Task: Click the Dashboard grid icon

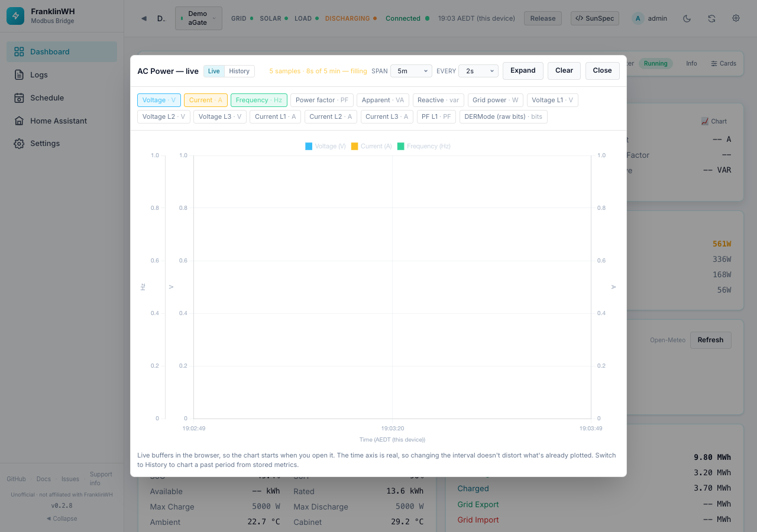Action: (19, 51)
